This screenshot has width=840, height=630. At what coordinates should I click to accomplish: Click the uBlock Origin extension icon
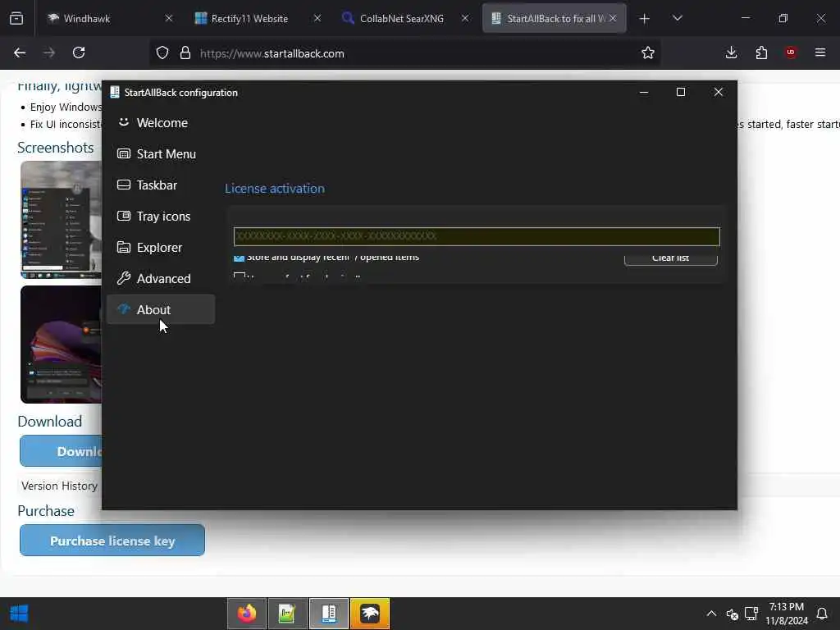pyautogui.click(x=791, y=52)
